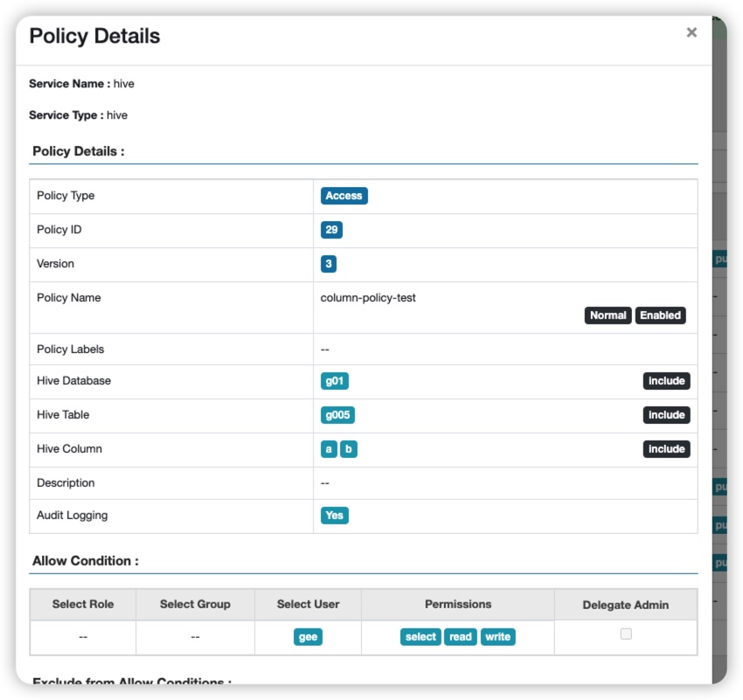This screenshot has width=743, height=700.
Task: Click the Access policy type badge
Action: tap(344, 196)
